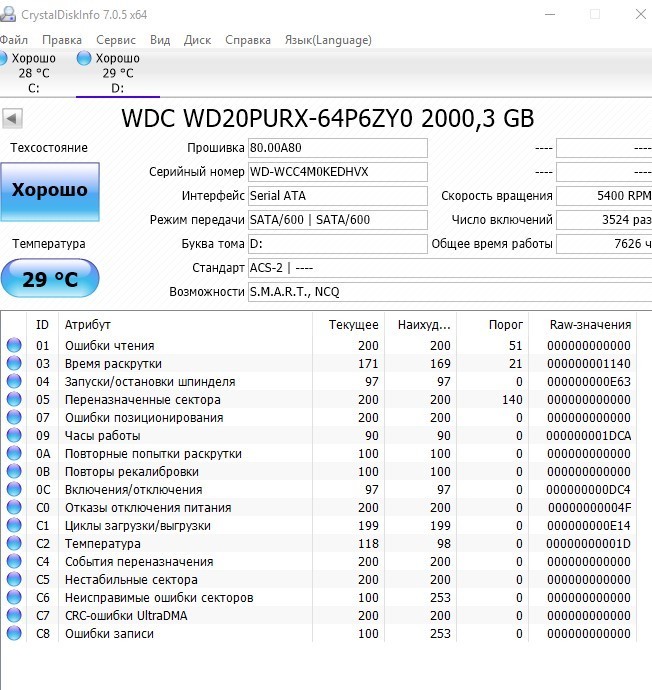Click status orb for События переназначения row
The image size is (652, 690).
pos(14,561)
